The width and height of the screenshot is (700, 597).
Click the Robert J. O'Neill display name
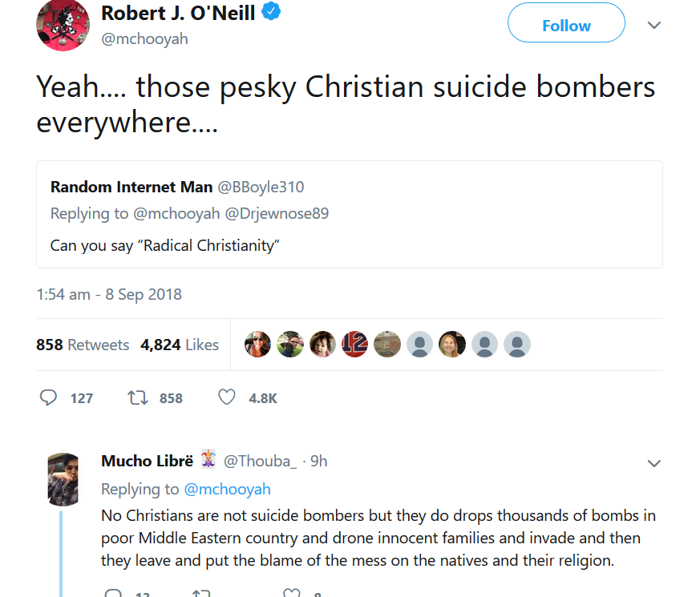pos(178,13)
